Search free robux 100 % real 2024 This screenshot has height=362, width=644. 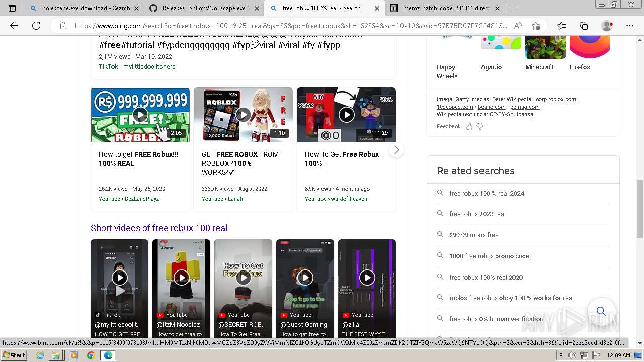487,193
